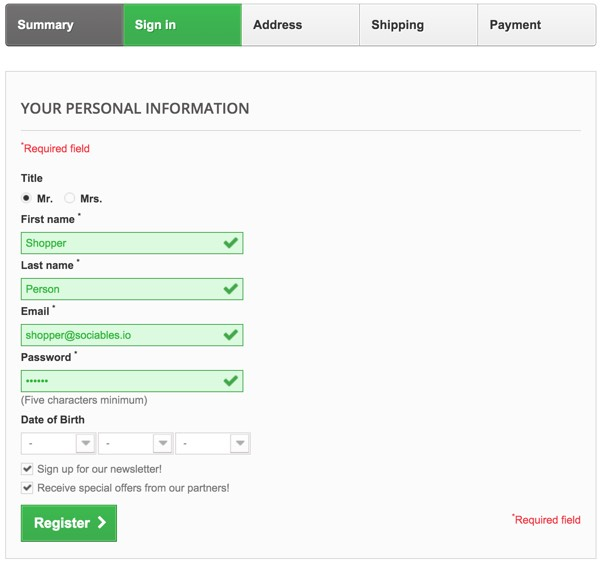Image resolution: width=600 pixels, height=565 pixels.
Task: Open the first Date of Birth dropdown
Action: coord(58,443)
